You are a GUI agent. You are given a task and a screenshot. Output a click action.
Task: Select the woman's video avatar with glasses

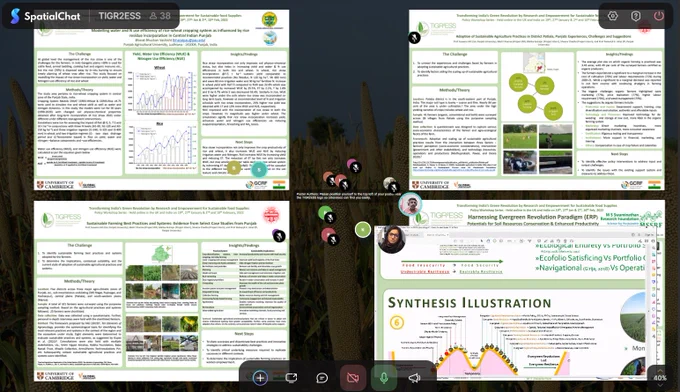[392, 239]
